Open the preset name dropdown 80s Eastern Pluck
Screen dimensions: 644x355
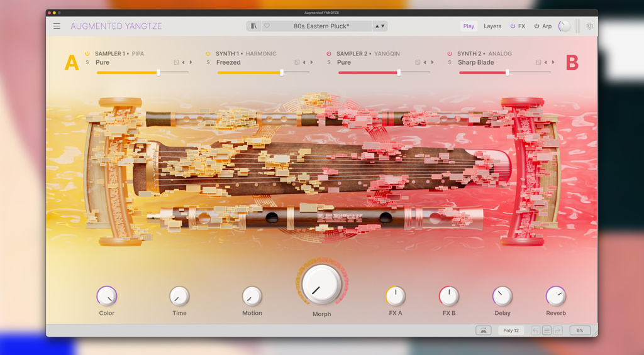[x=321, y=26]
